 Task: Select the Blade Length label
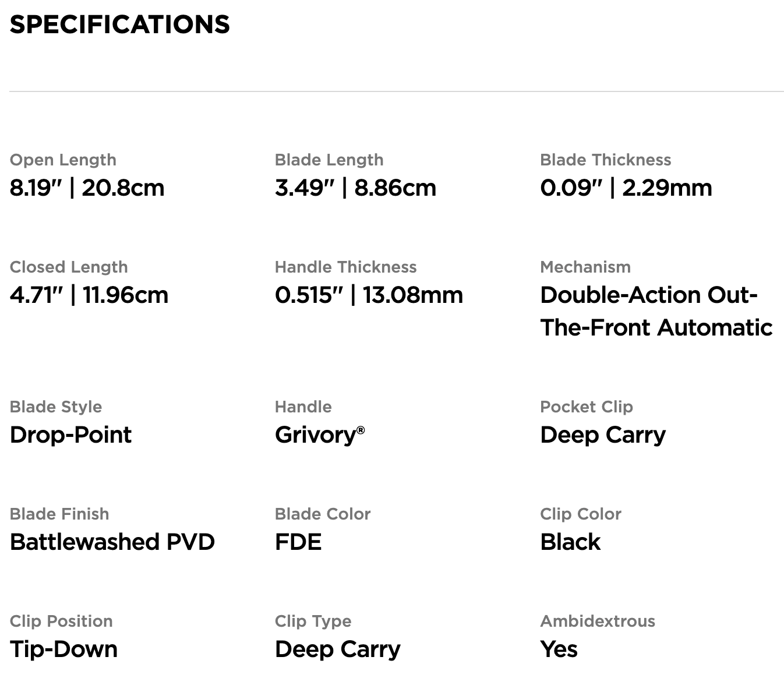pyautogui.click(x=329, y=160)
